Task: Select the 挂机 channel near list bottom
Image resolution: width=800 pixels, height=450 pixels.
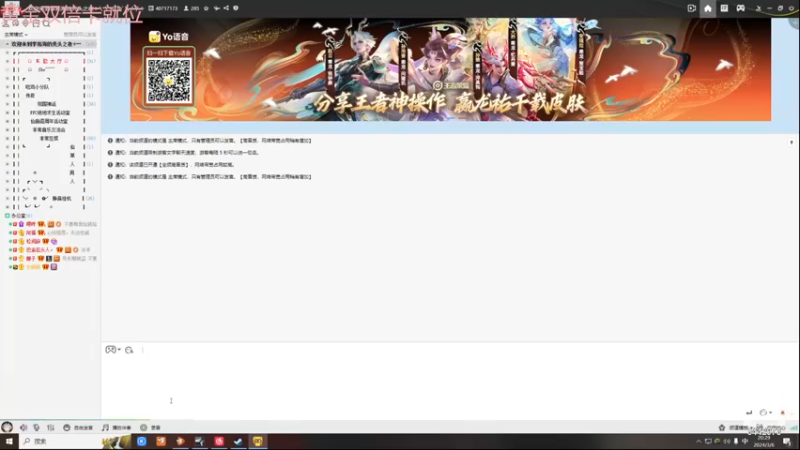Action: tap(62, 198)
